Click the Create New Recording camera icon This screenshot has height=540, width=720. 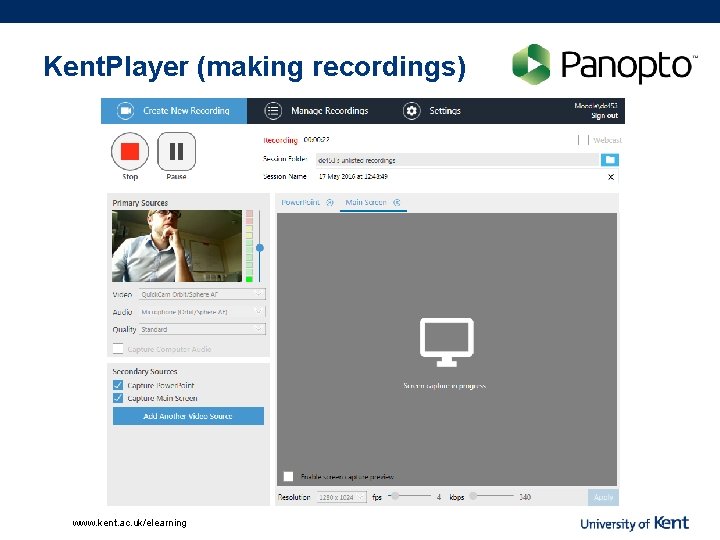pyautogui.click(x=125, y=111)
